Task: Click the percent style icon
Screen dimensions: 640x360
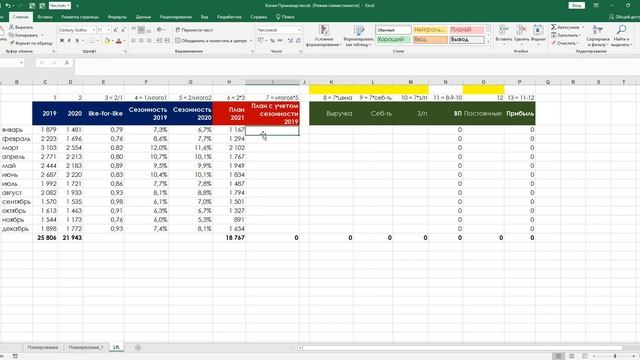Action: pos(272,41)
